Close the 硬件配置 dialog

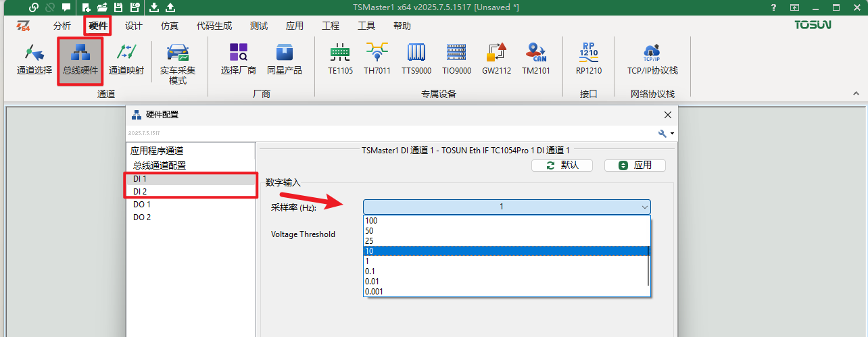point(669,114)
